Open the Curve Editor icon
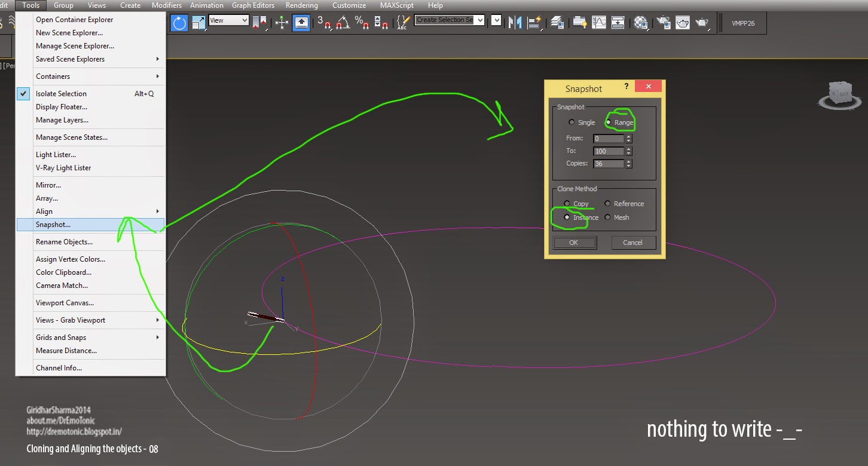 tap(598, 23)
